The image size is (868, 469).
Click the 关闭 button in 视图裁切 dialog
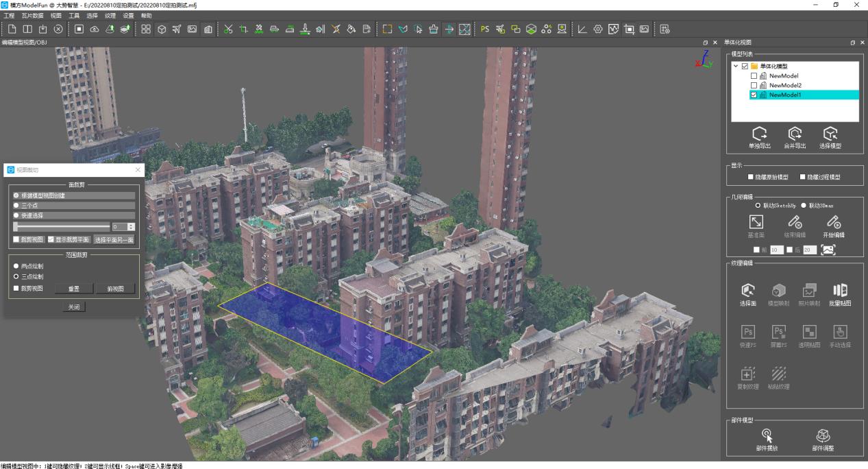(73, 307)
